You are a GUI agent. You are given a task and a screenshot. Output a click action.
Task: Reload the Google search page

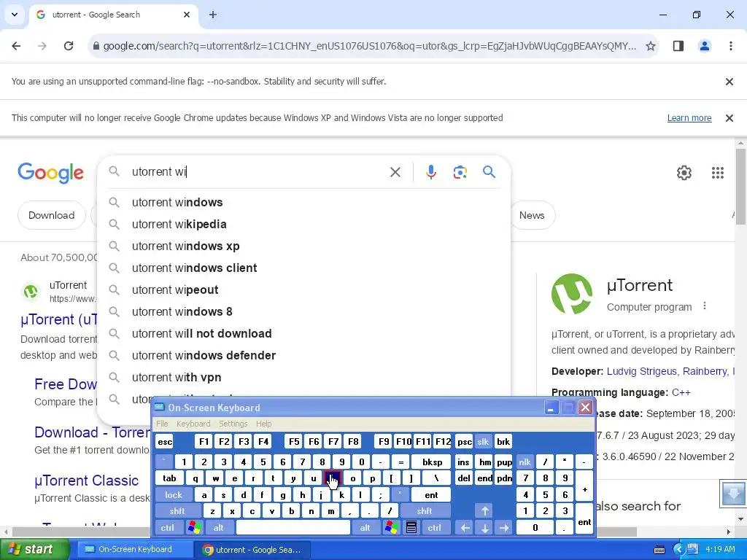point(69,46)
